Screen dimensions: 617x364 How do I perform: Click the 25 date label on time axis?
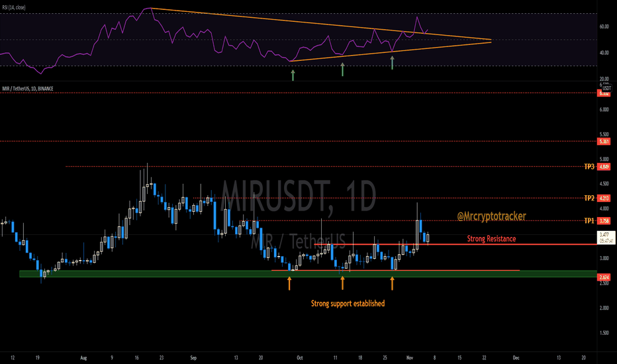385,357
